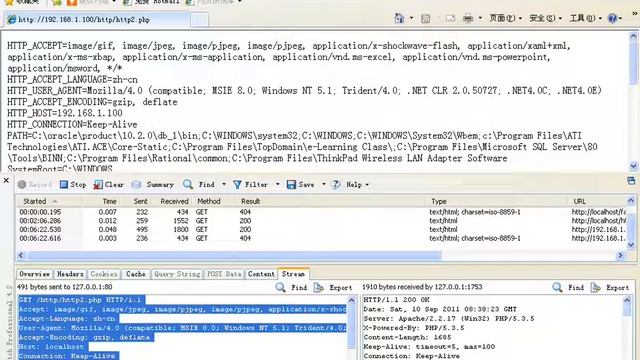640x360 pixels.
Task: Select the request started at 00:06:22.538
Action: pyautogui.click(x=322, y=229)
